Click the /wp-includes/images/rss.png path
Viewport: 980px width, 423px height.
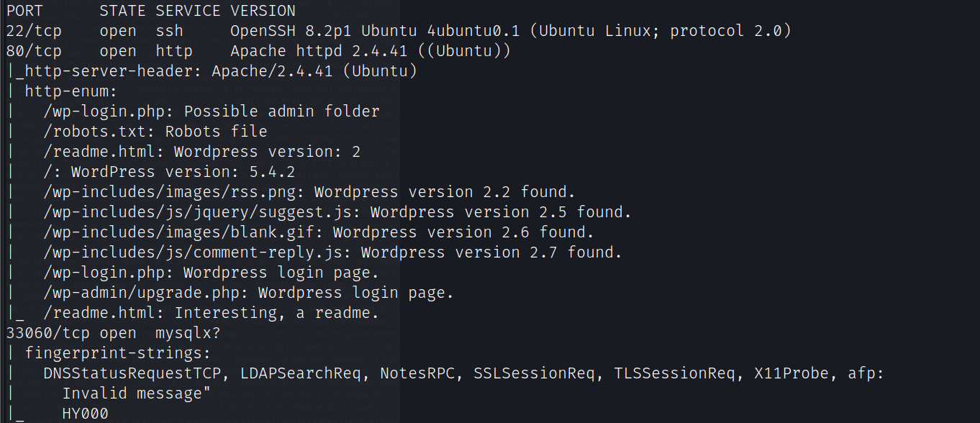[174, 192]
